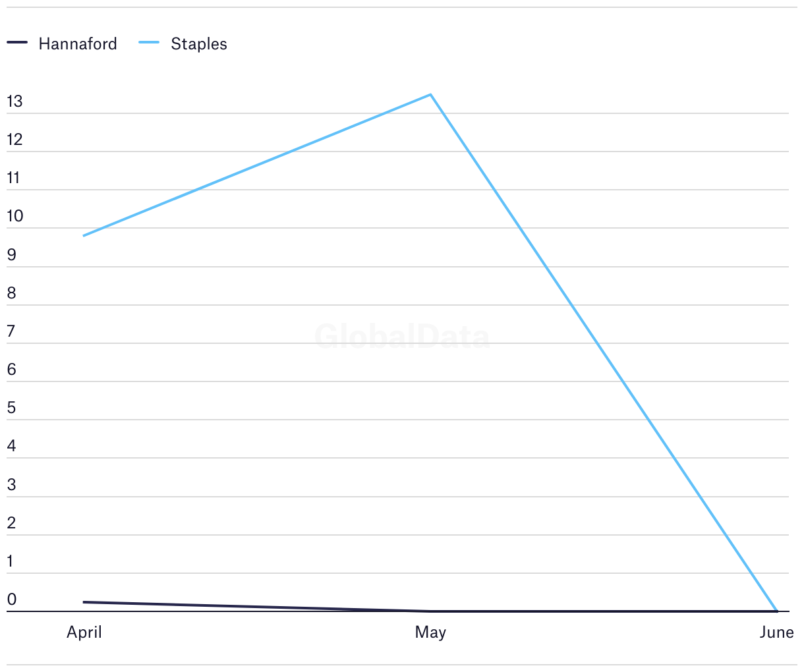Click the y-axis label 9
This screenshot has height=672, width=804.
(x=11, y=255)
